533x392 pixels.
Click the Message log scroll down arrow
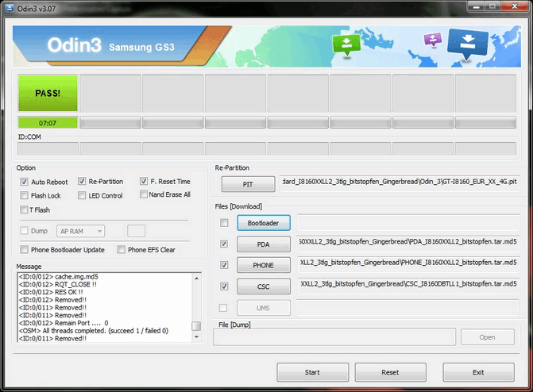tap(196, 336)
